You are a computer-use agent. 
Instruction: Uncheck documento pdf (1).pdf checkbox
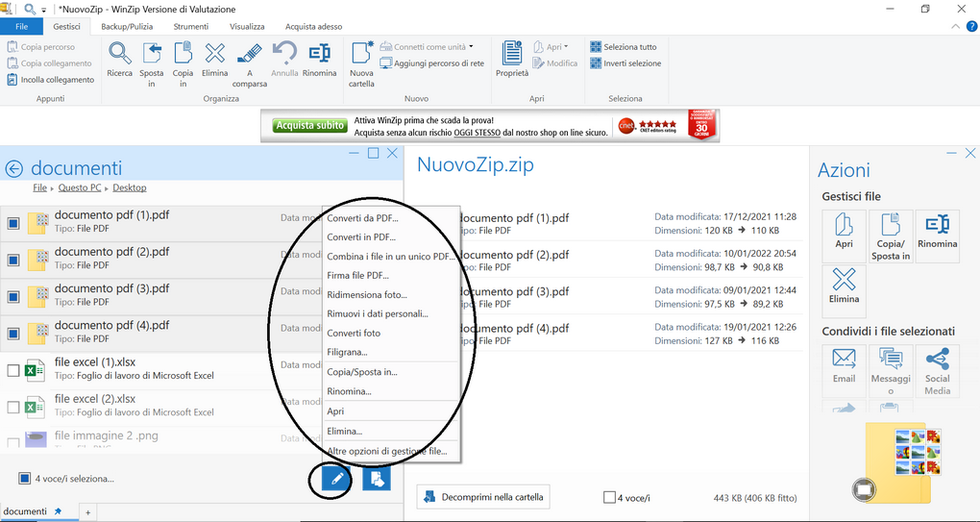click(x=13, y=223)
